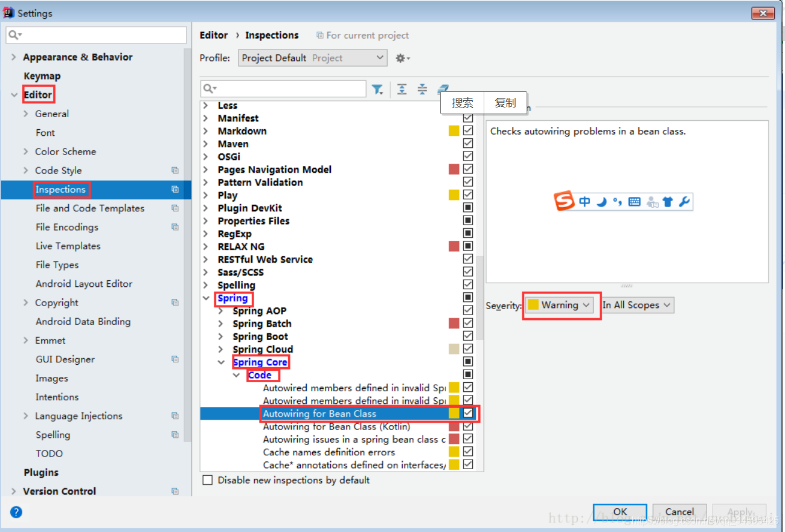
Task: Click the 搜索 popup button
Action: (x=463, y=103)
